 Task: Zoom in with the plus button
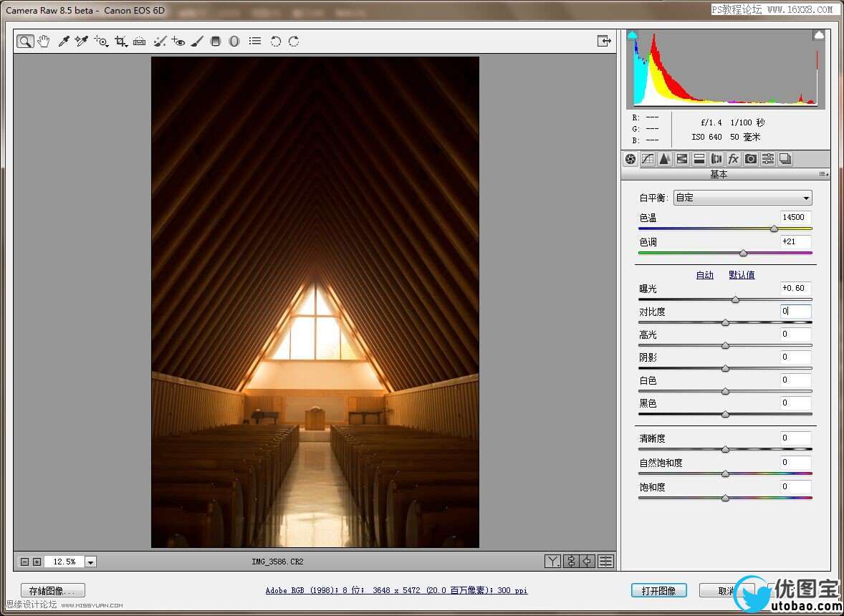click(37, 562)
